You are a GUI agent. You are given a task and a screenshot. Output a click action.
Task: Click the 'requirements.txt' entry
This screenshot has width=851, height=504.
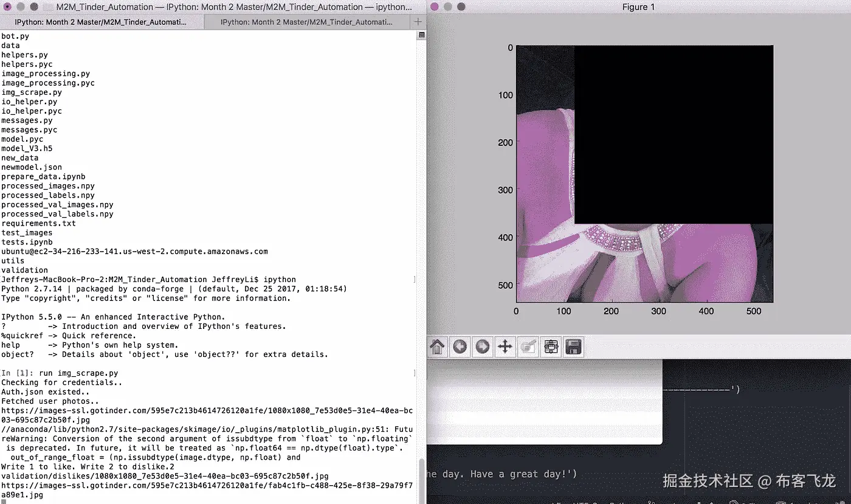(x=38, y=223)
